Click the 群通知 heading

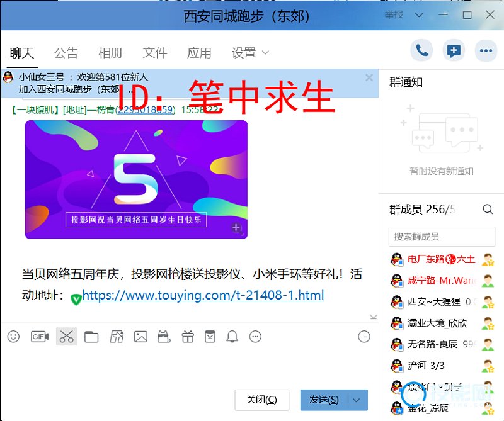click(x=406, y=82)
